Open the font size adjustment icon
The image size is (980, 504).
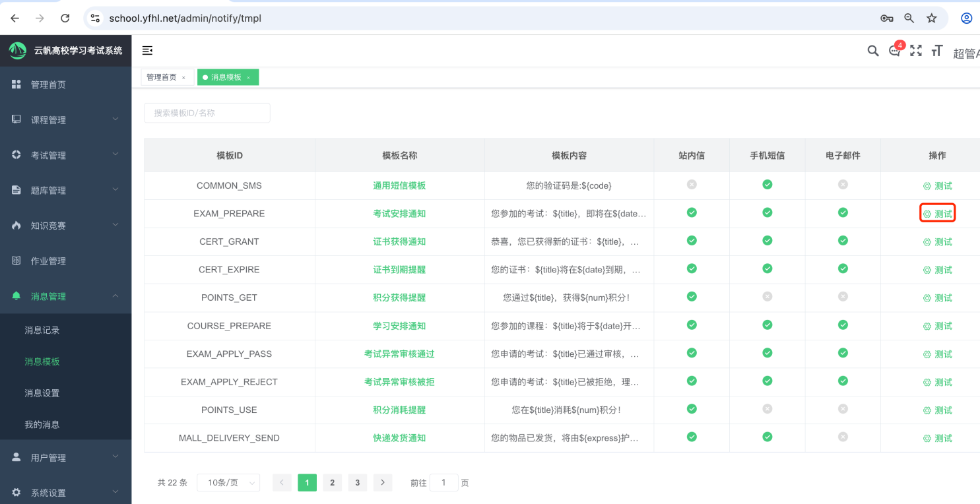(936, 51)
